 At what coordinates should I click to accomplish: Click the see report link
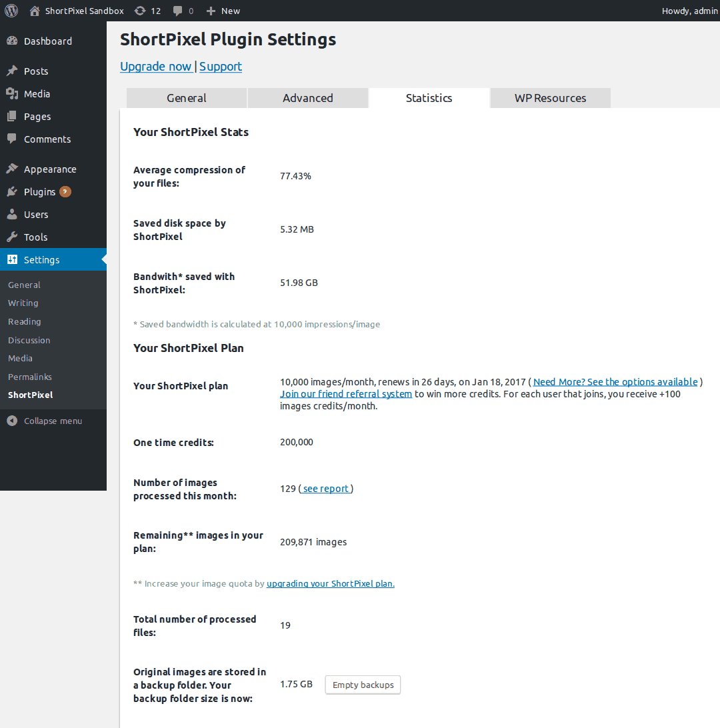pos(325,489)
